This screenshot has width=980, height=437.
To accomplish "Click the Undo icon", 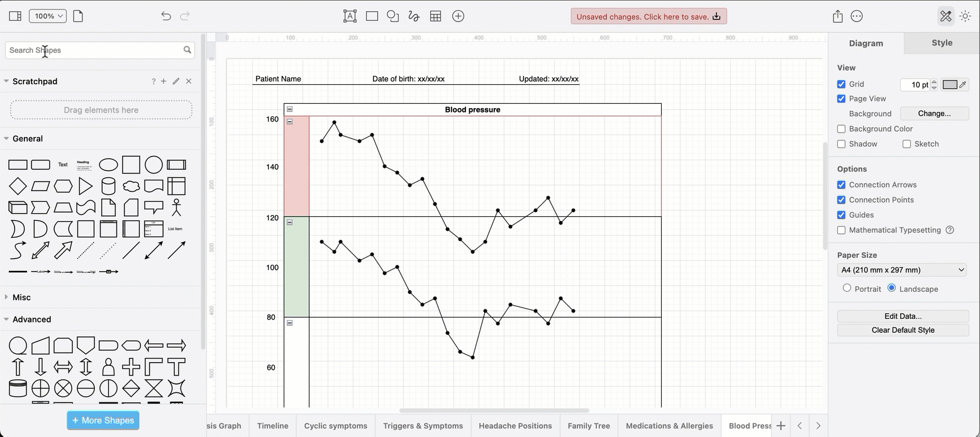I will click(165, 16).
